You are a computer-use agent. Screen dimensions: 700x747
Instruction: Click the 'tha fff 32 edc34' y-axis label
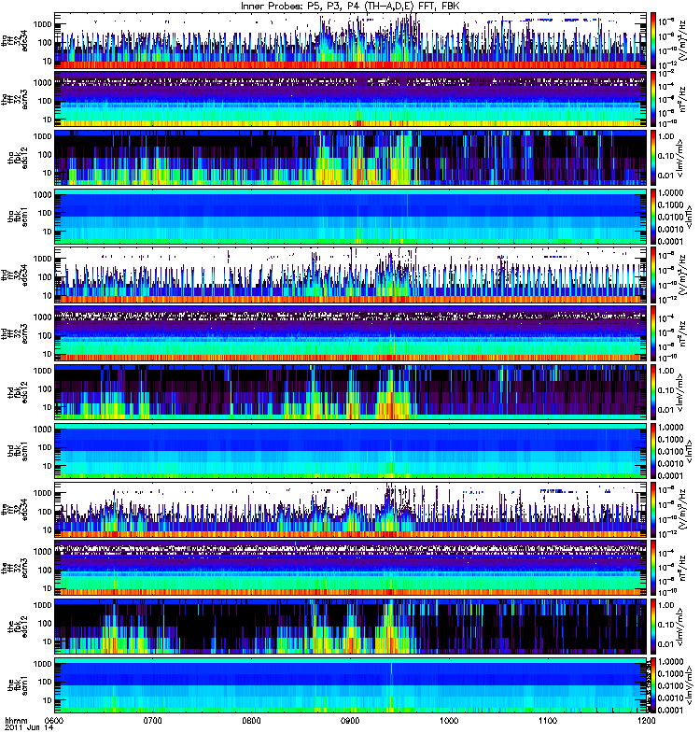coord(14,41)
